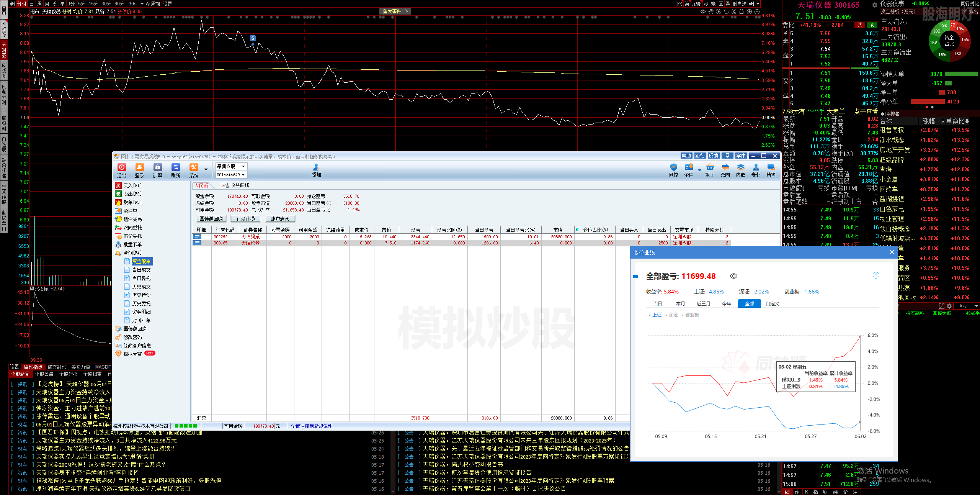Click the lock icon above the chart
The height and width of the screenshot is (495, 980).
[x=742, y=11]
